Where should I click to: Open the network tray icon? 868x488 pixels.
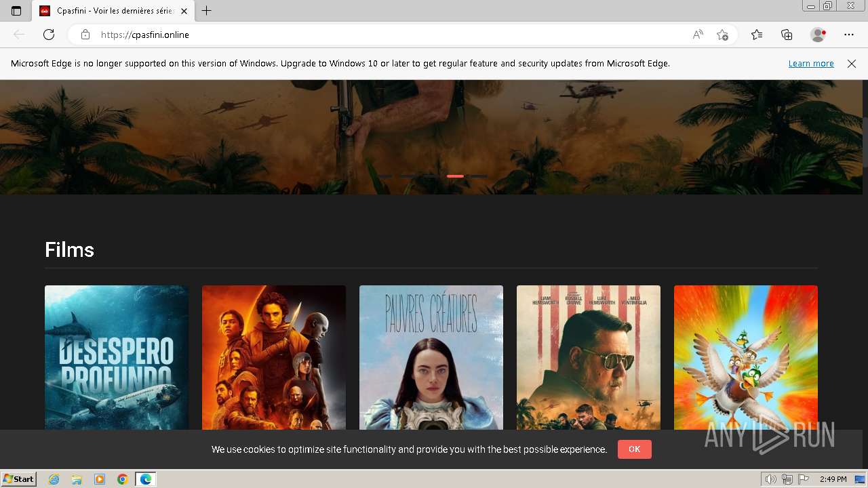pyautogui.click(x=787, y=479)
